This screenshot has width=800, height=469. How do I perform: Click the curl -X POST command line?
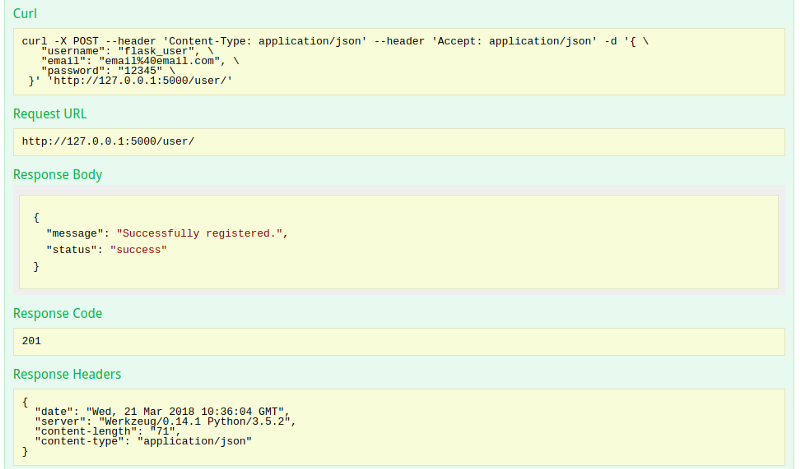(x=335, y=43)
